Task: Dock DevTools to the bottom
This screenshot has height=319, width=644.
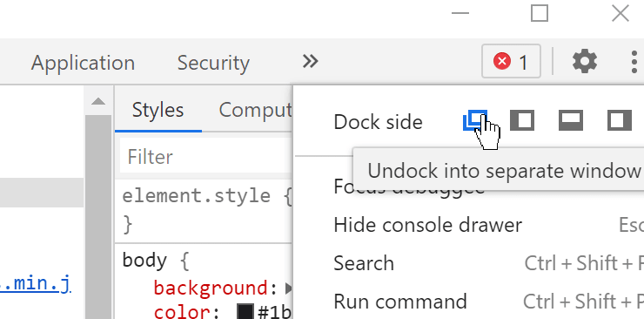Action: 571,120
